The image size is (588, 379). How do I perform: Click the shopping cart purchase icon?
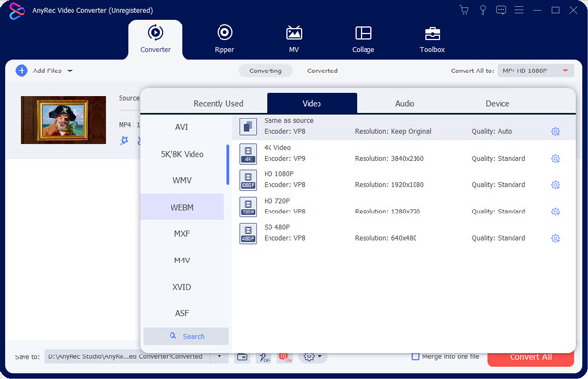point(465,10)
